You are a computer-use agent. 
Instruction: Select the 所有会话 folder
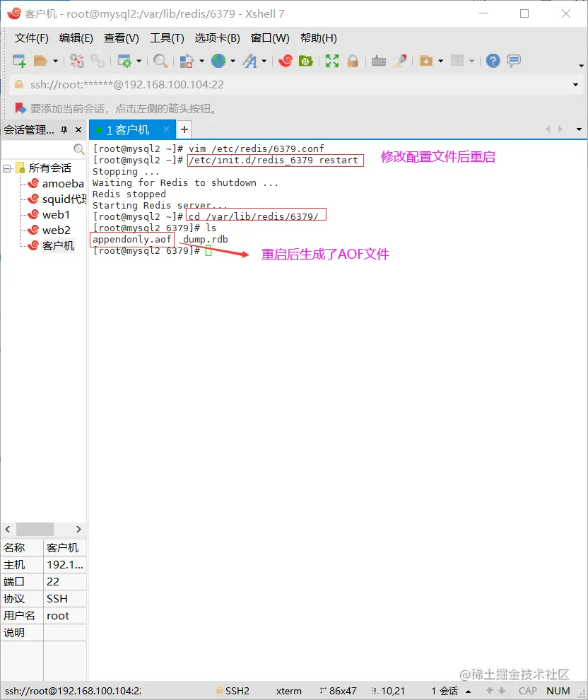click(x=44, y=168)
